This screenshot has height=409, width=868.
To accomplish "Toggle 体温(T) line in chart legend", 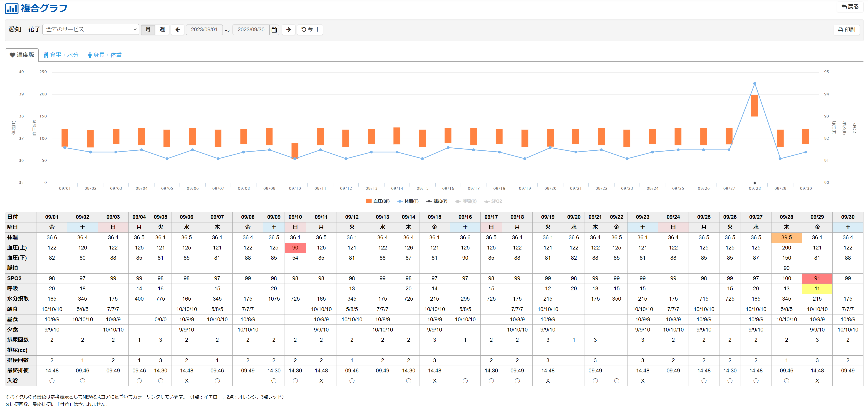I will pyautogui.click(x=408, y=201).
